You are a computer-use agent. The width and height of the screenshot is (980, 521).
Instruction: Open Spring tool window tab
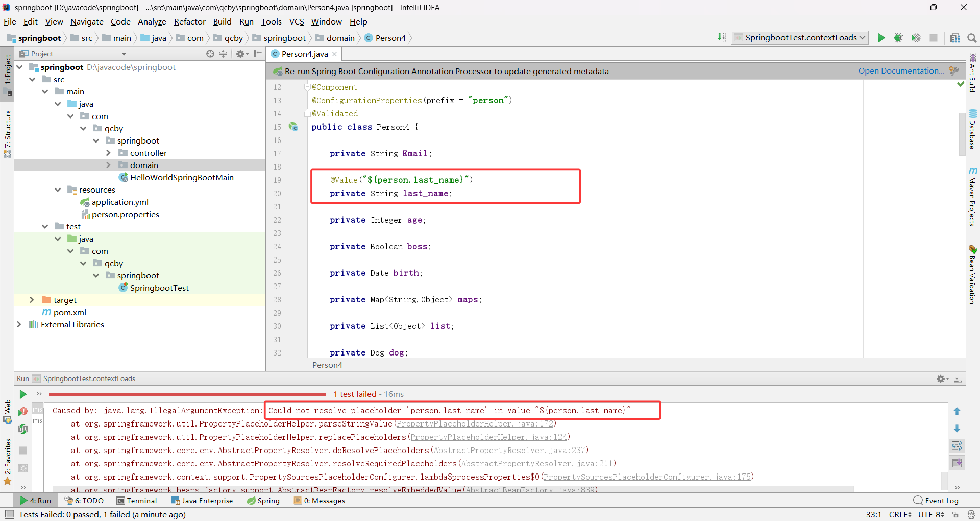pyautogui.click(x=263, y=501)
